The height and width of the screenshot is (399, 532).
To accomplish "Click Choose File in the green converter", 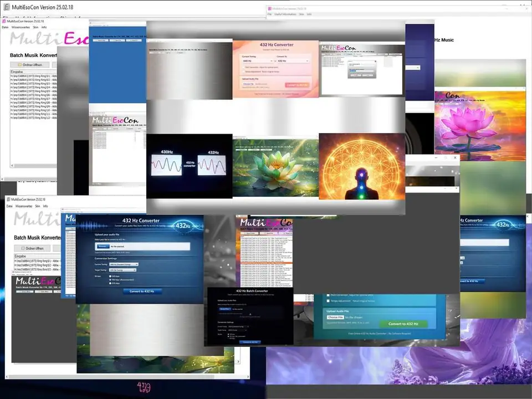I will (335, 317).
